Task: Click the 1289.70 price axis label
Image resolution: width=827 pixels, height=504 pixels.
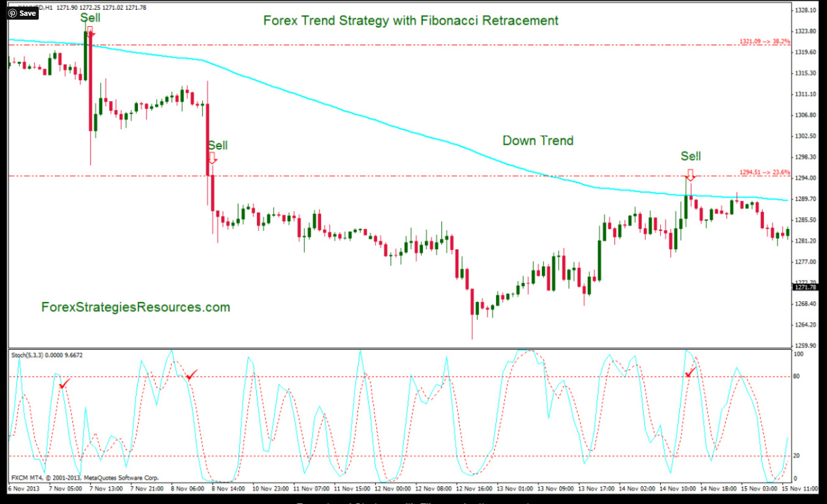Action: point(805,199)
